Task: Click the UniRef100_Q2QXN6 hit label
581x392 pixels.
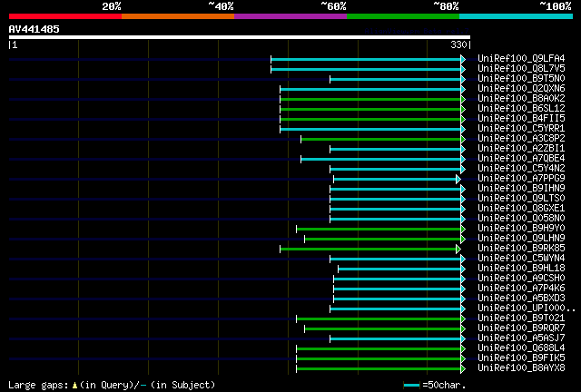Action: (x=521, y=89)
